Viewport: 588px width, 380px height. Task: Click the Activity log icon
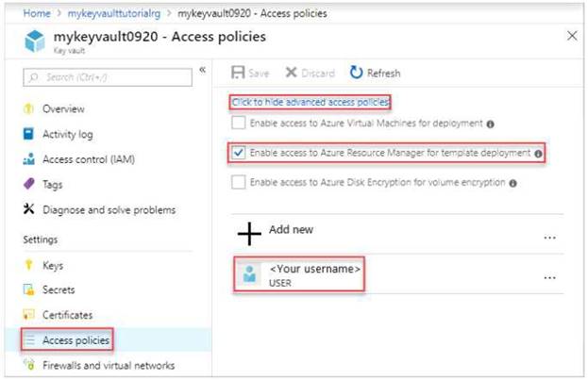[28, 134]
